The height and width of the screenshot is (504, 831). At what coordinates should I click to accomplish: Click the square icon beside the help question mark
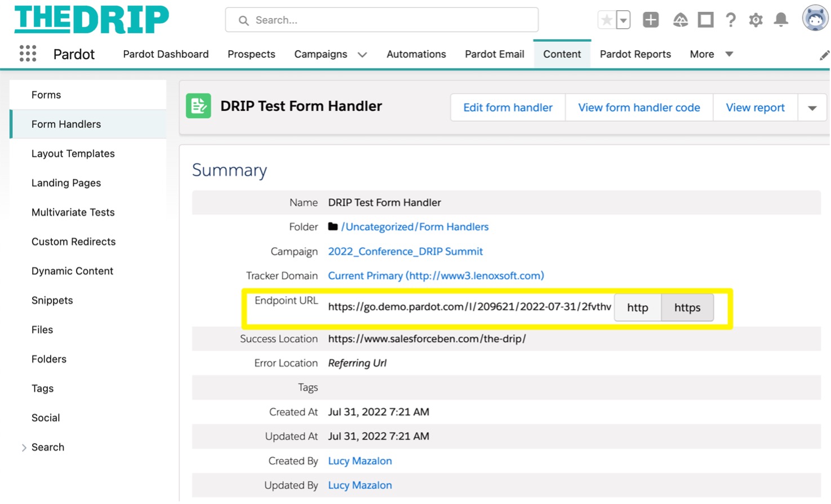[705, 20]
